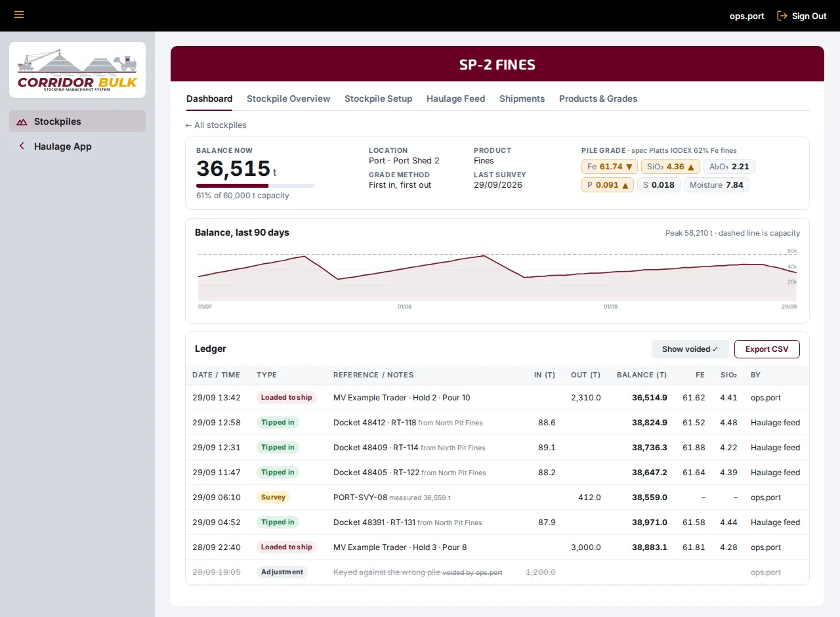Image resolution: width=840 pixels, height=617 pixels.
Task: Click the Al₂O₃ 2.21 grade chip
Action: pos(729,167)
